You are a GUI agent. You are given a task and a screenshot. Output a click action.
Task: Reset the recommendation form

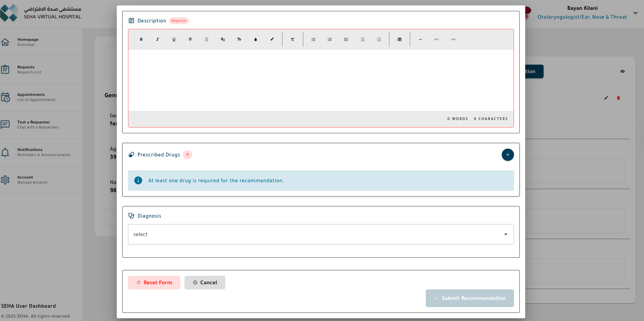click(x=154, y=282)
